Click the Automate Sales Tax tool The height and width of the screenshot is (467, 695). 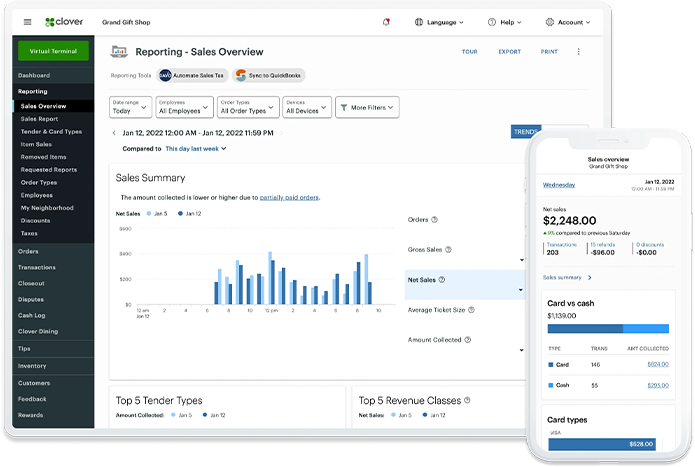pos(192,75)
